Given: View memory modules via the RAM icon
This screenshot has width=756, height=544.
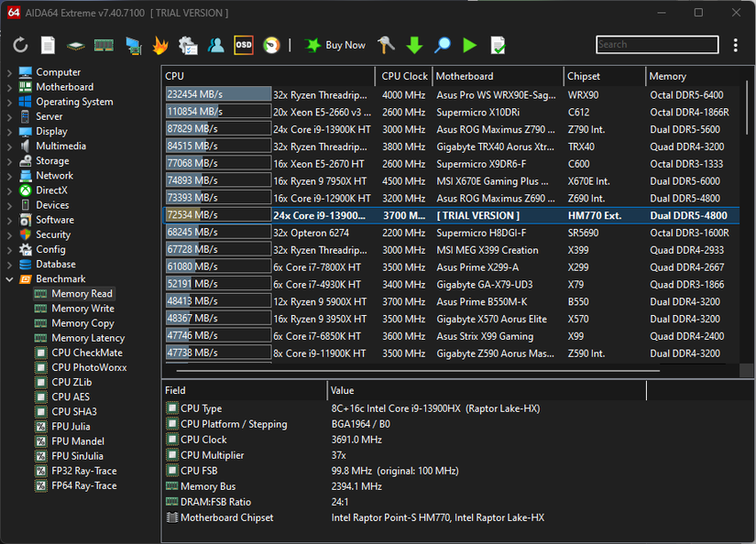Looking at the screenshot, I should [x=103, y=45].
